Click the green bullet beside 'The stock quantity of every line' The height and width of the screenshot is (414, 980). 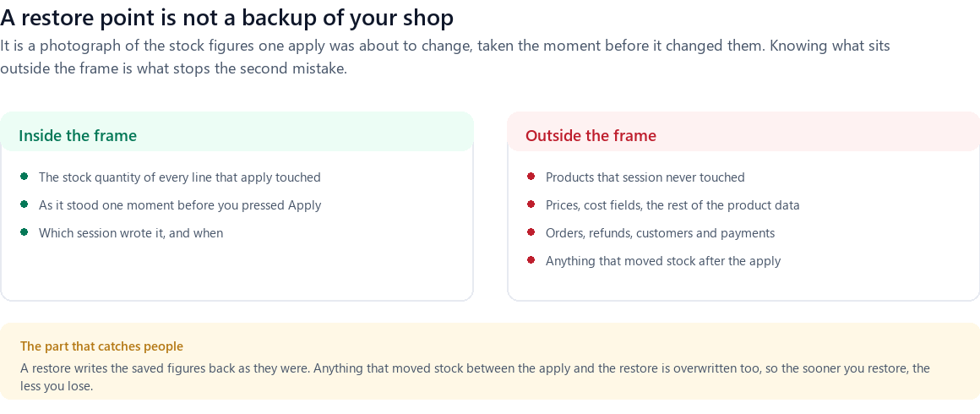pos(24,177)
